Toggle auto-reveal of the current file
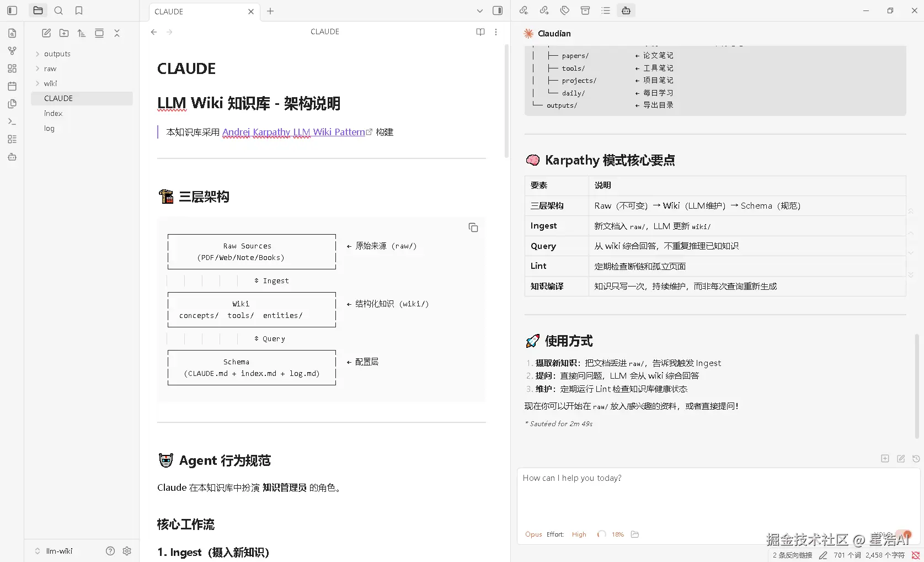Image resolution: width=924 pixels, height=562 pixels. pos(99,33)
